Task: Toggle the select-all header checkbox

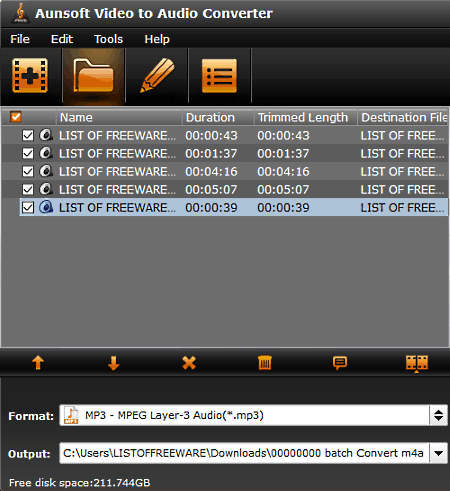Action: (x=16, y=117)
